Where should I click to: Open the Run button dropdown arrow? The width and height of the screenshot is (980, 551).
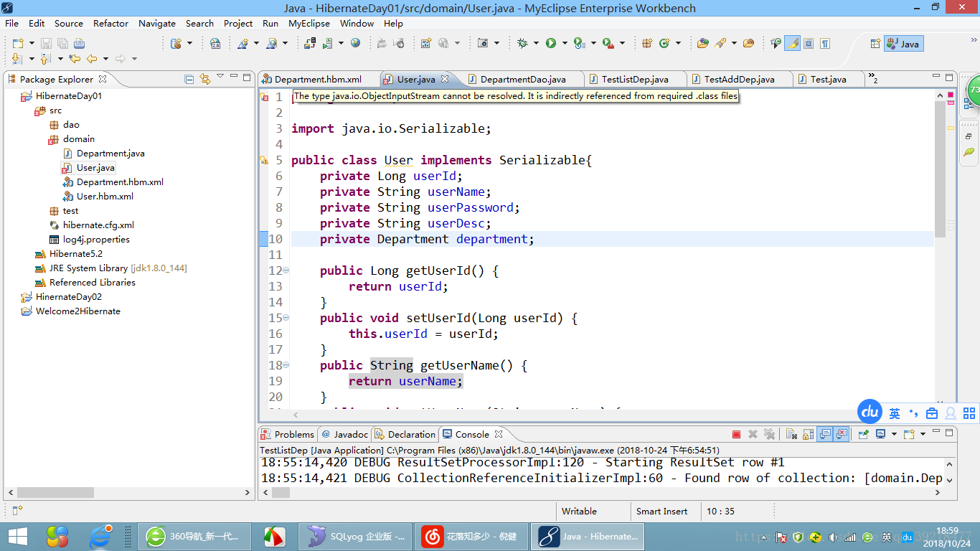click(x=565, y=43)
